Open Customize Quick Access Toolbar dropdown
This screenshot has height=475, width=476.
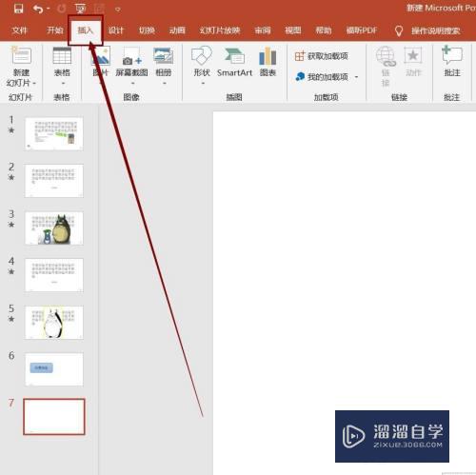(x=118, y=10)
